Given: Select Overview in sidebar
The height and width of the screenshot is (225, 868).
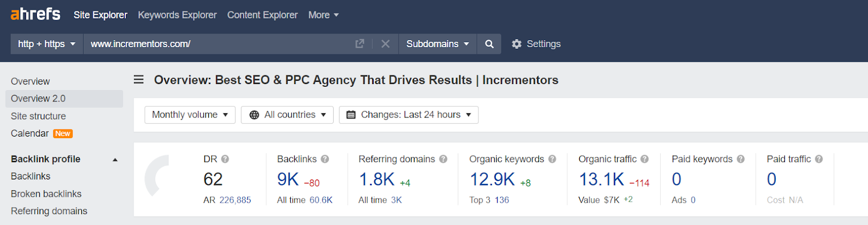Looking at the screenshot, I should click(30, 81).
